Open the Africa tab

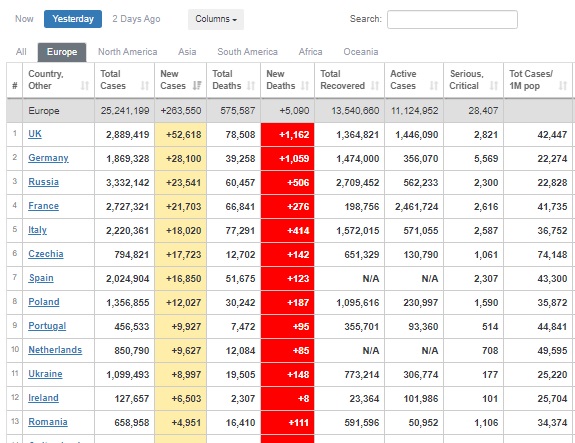(x=311, y=52)
